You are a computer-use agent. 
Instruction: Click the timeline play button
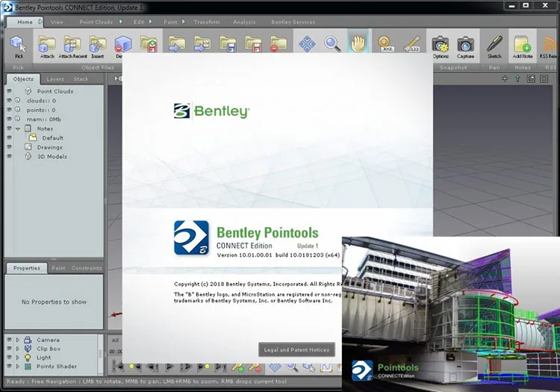pyautogui.click(x=169, y=367)
